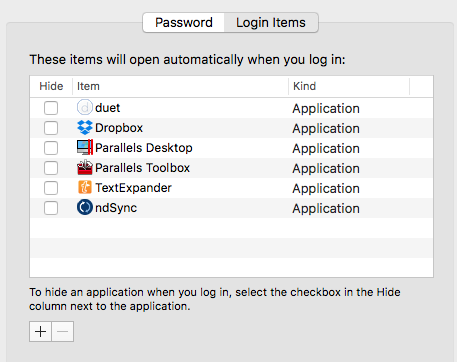The height and width of the screenshot is (362, 457).
Task: Click Application kind cell for TextExpander
Action: [326, 189]
